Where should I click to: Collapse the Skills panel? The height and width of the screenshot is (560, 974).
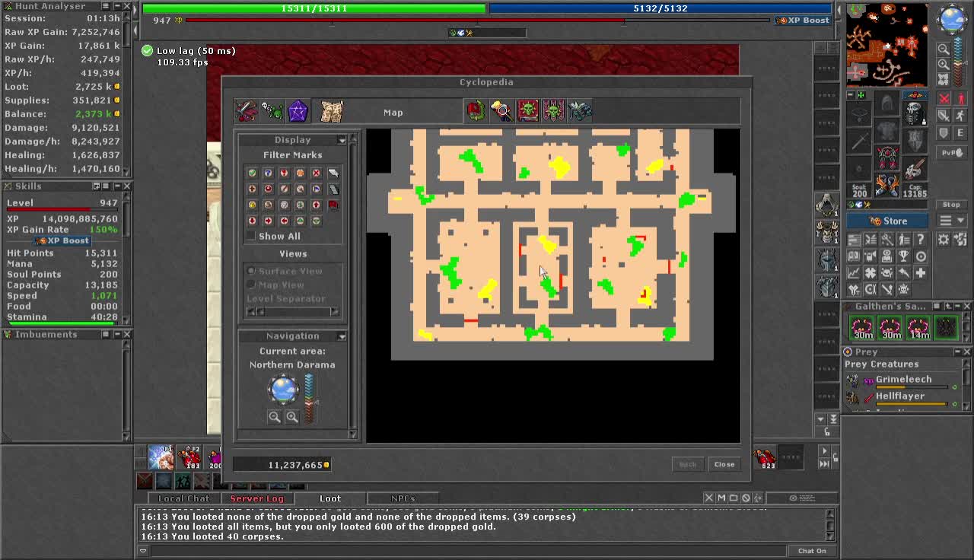tap(117, 186)
